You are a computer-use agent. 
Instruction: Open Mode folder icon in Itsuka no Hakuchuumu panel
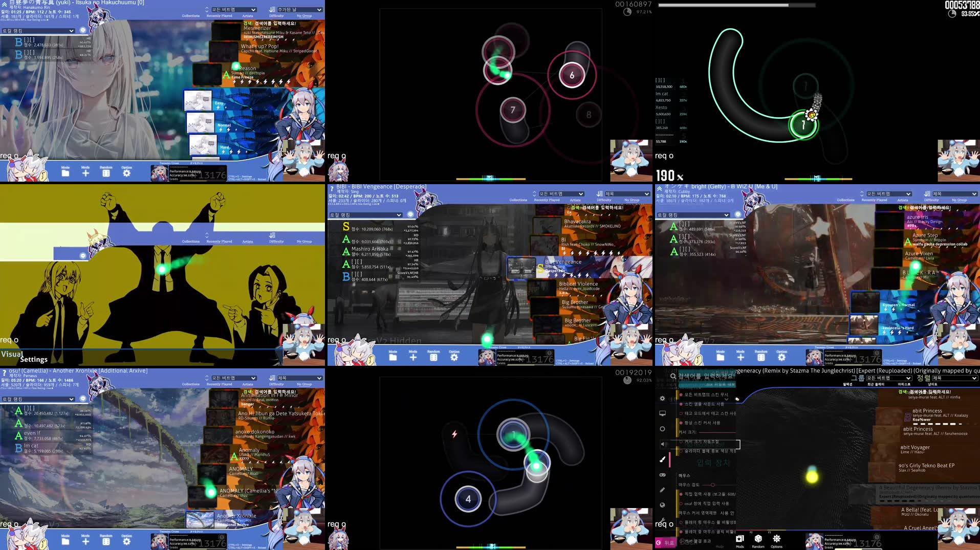[65, 173]
